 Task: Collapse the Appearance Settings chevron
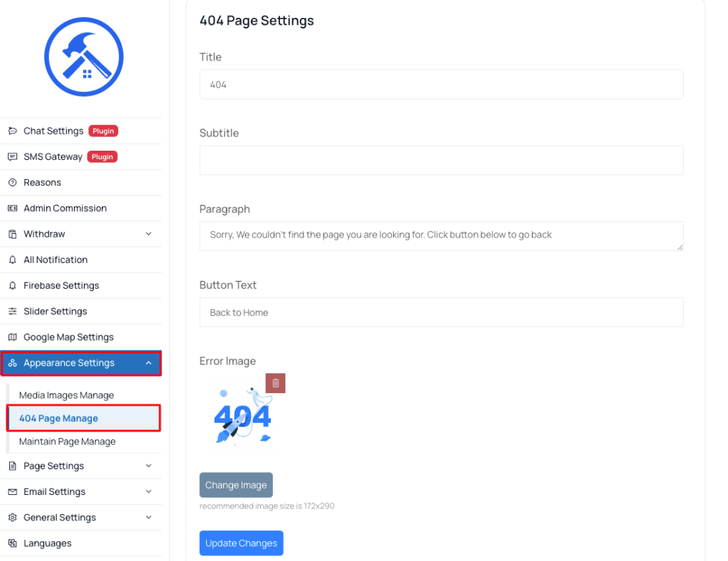click(x=149, y=363)
